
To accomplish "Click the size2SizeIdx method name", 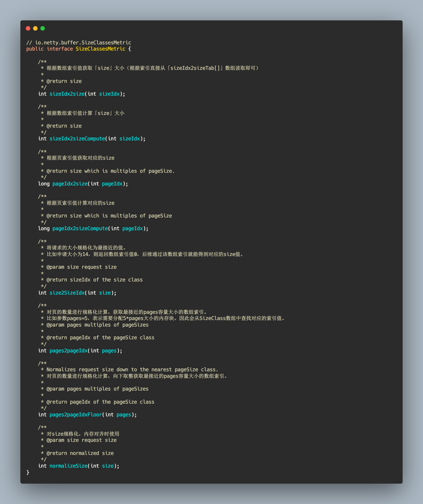I will pos(67,293).
